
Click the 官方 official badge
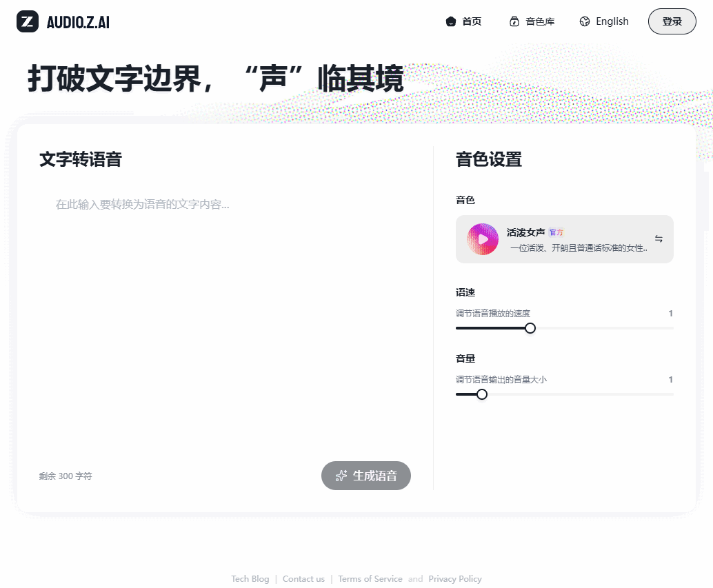click(556, 232)
